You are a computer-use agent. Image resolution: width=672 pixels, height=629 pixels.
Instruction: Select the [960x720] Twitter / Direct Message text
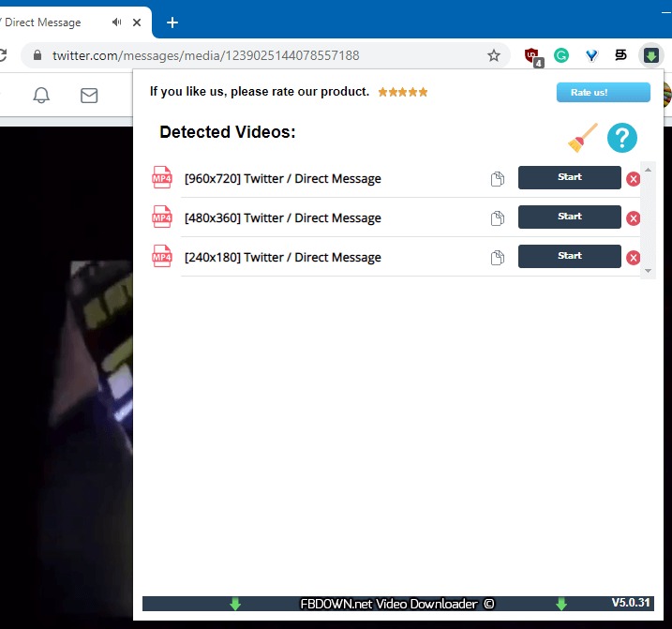click(283, 178)
